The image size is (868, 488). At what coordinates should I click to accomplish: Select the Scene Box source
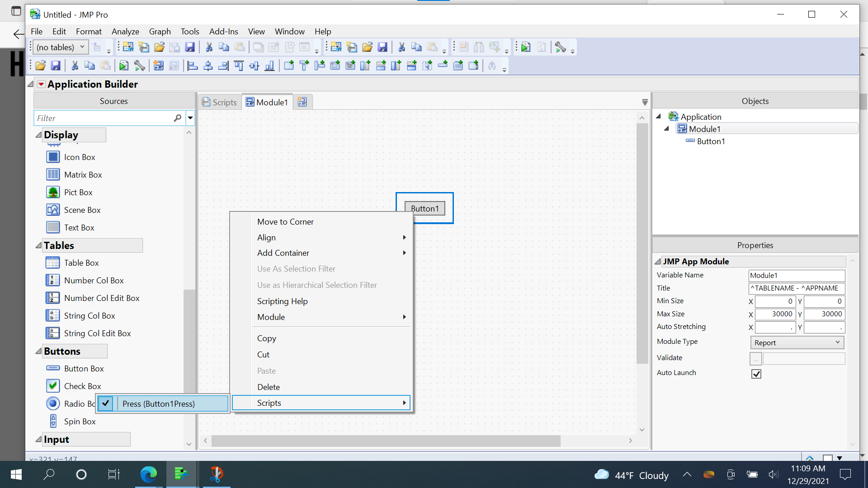click(x=81, y=210)
